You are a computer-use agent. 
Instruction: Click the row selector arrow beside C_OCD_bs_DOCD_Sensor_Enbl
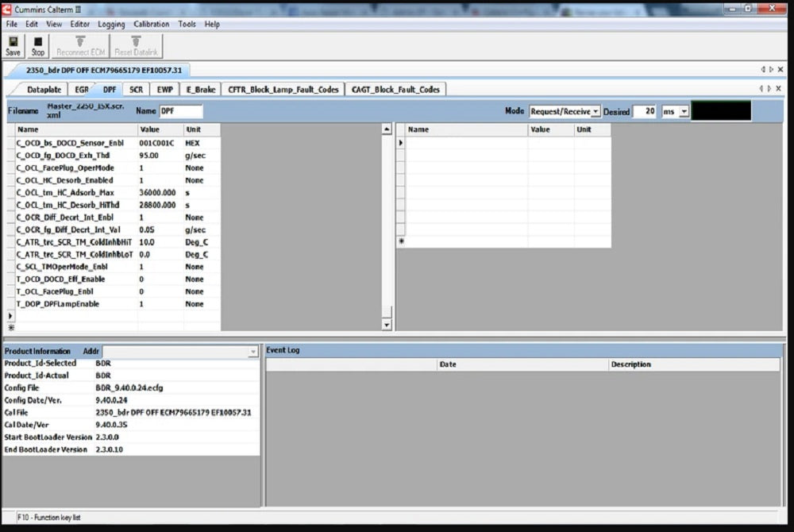tap(8, 144)
